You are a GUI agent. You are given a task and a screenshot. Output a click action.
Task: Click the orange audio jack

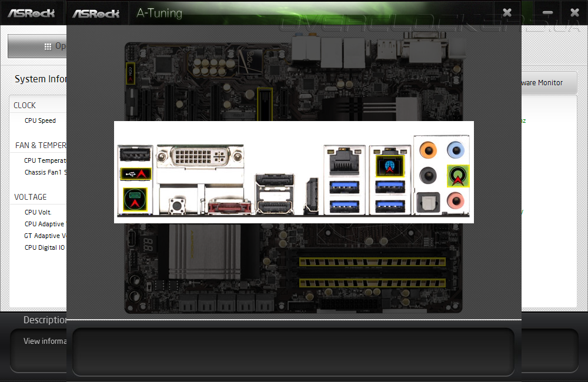pyautogui.click(x=428, y=150)
